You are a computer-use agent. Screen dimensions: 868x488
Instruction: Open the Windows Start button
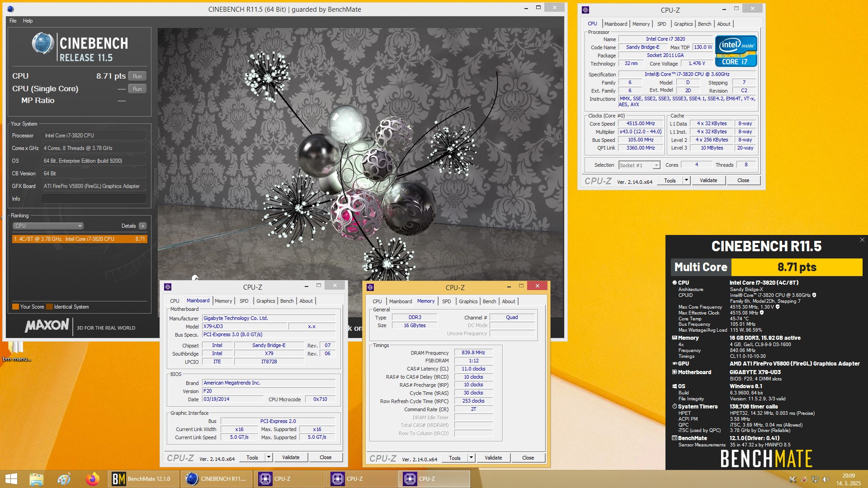click(11, 479)
